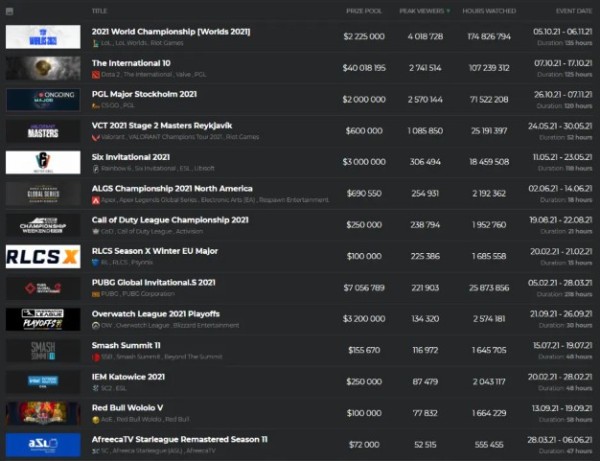600x461 pixels.
Task: Open the ALGS Global Series thumbnail
Action: click(43, 194)
